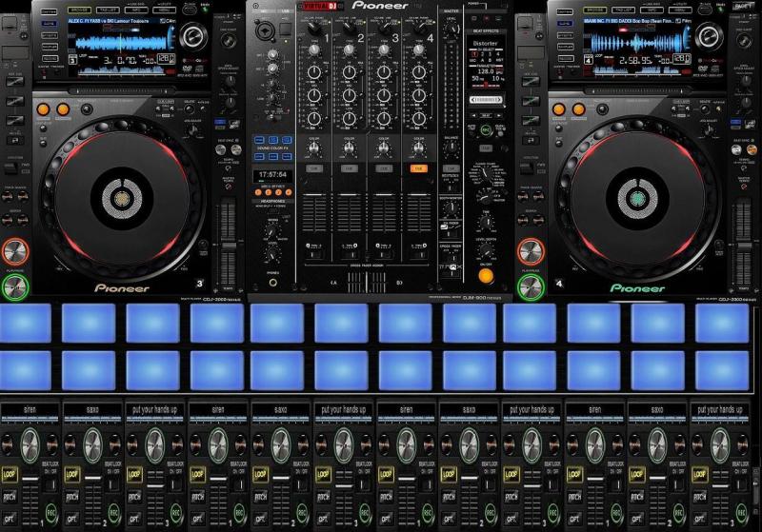This screenshot has height=532, width=762.
Task: Click channel 3 input selector switch
Action: pyautogui.click(x=384, y=29)
